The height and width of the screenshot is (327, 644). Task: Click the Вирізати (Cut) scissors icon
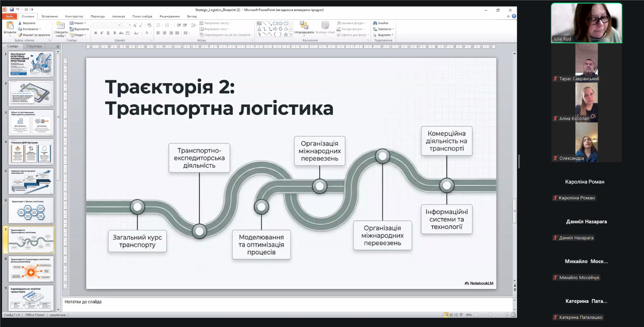(20, 23)
